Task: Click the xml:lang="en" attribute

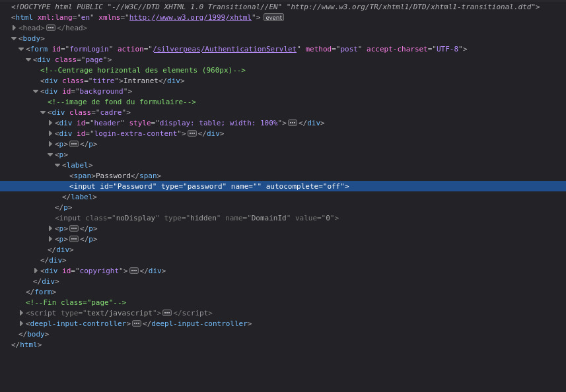Action: 65,17
